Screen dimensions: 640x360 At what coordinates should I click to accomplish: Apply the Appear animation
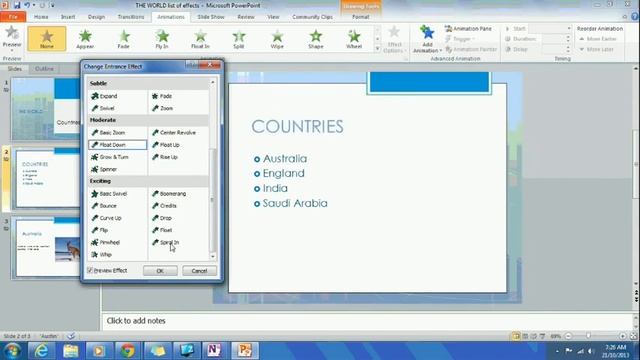pyautogui.click(x=85, y=38)
